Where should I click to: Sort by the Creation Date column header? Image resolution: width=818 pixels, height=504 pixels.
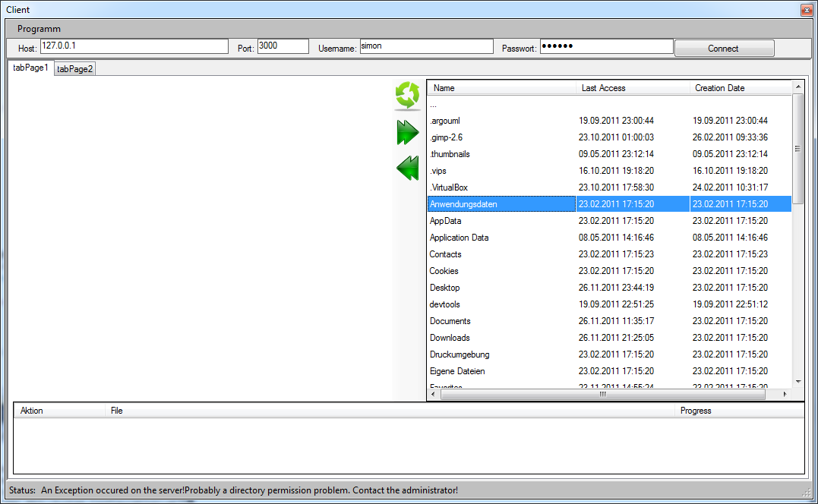coord(741,87)
